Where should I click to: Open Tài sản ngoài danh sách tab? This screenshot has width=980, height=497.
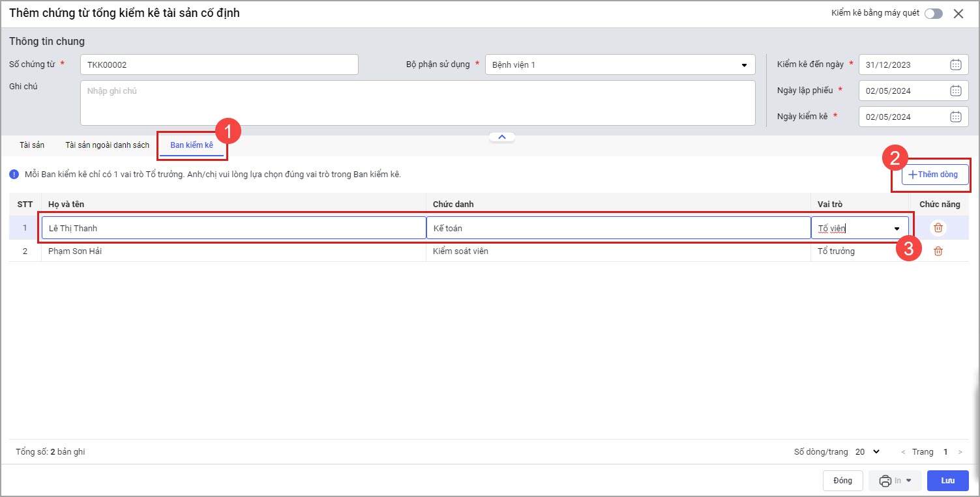(x=107, y=145)
